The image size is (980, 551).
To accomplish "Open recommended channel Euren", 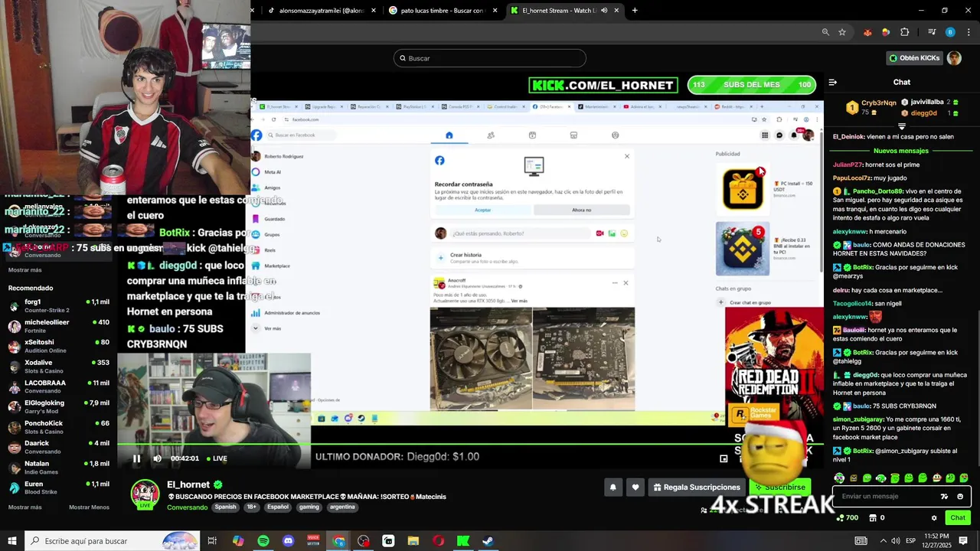I will point(58,487).
